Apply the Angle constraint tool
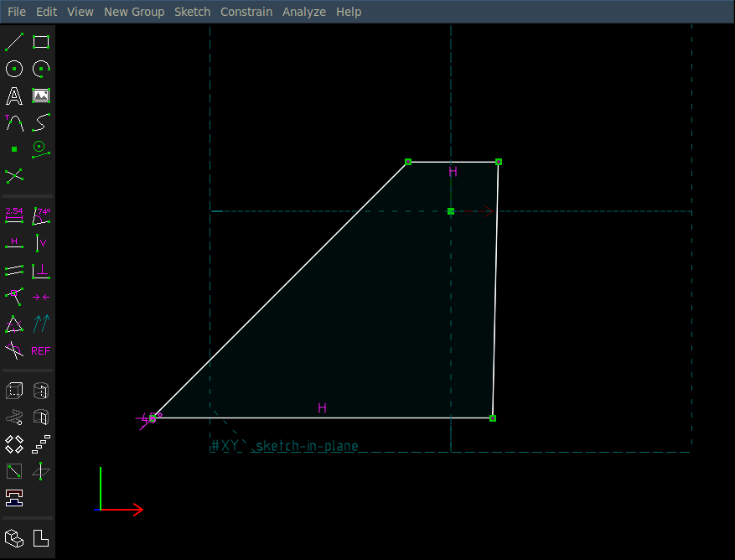Viewport: 735px width, 560px height. tap(41, 215)
